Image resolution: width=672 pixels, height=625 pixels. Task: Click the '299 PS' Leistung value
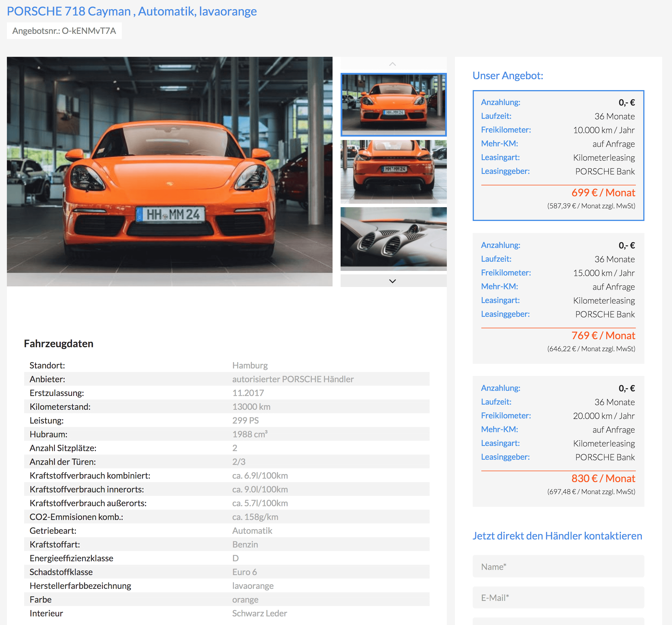246,421
